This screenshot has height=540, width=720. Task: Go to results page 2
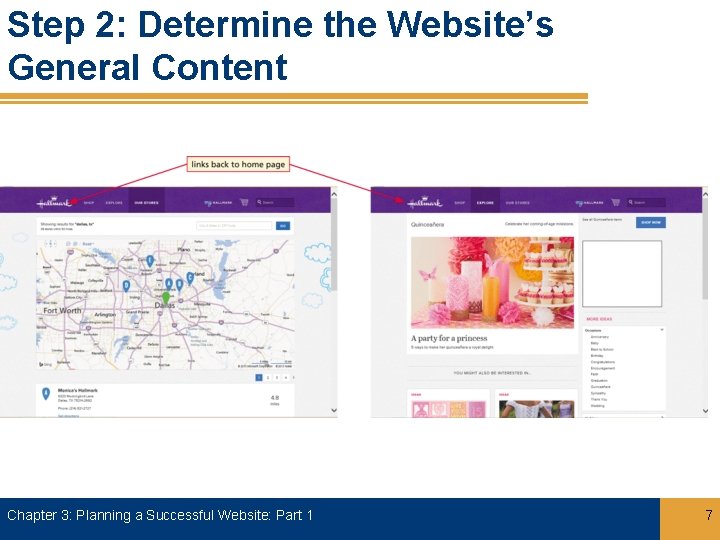coord(268,377)
